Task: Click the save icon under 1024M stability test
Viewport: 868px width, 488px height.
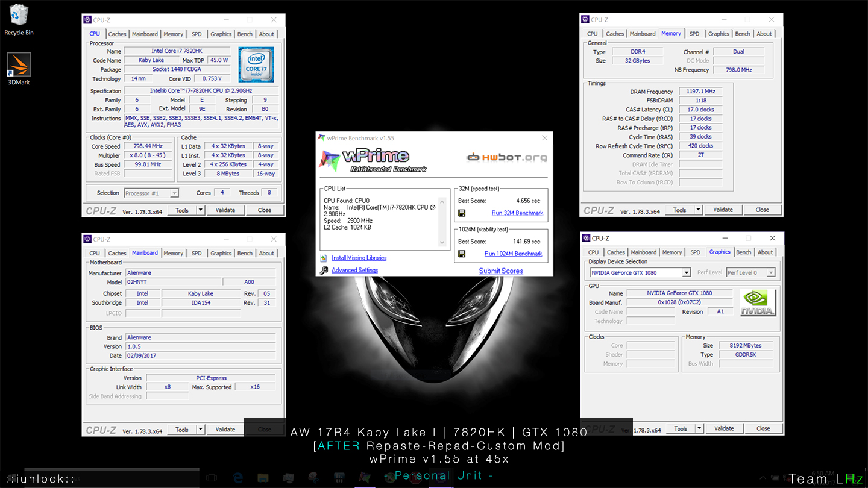Action: click(462, 254)
